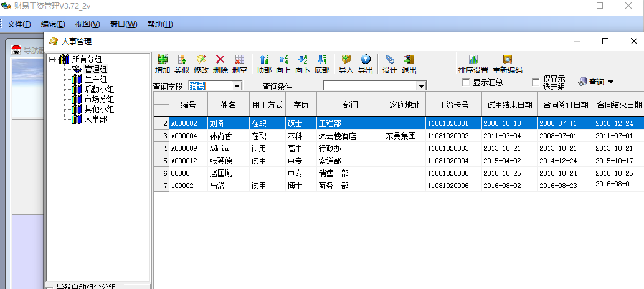Screen dimensions: 644x289
Task: Click the 类似 (Similar) toolbar icon
Action: click(182, 60)
